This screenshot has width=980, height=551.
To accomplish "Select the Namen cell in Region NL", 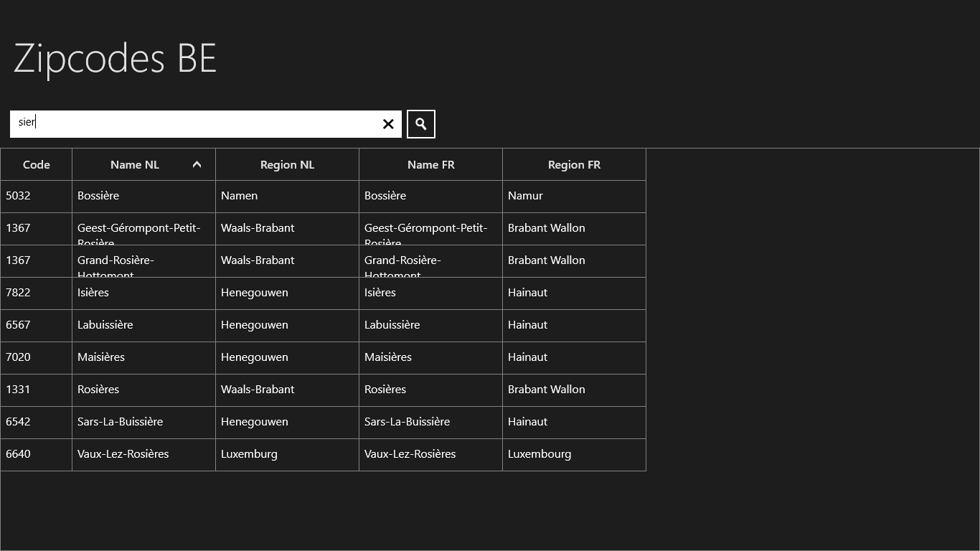I will [239, 196].
